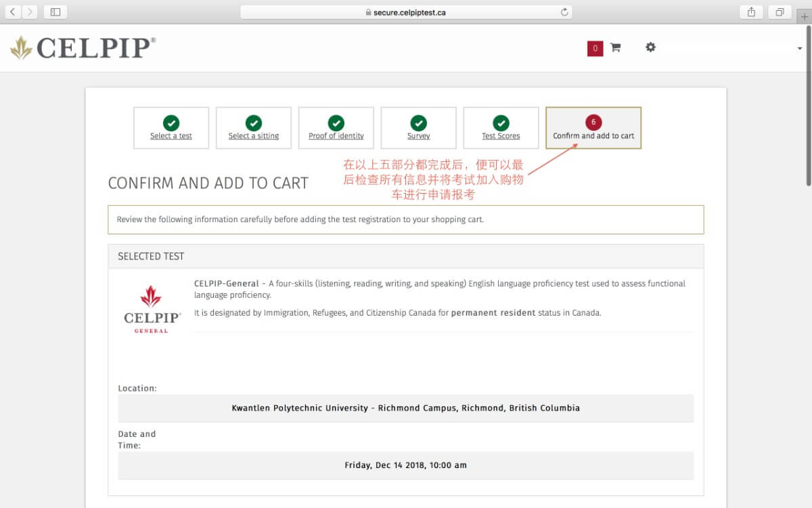This screenshot has width=812, height=508.
Task: Go to Proof of identity step
Action: point(336,128)
